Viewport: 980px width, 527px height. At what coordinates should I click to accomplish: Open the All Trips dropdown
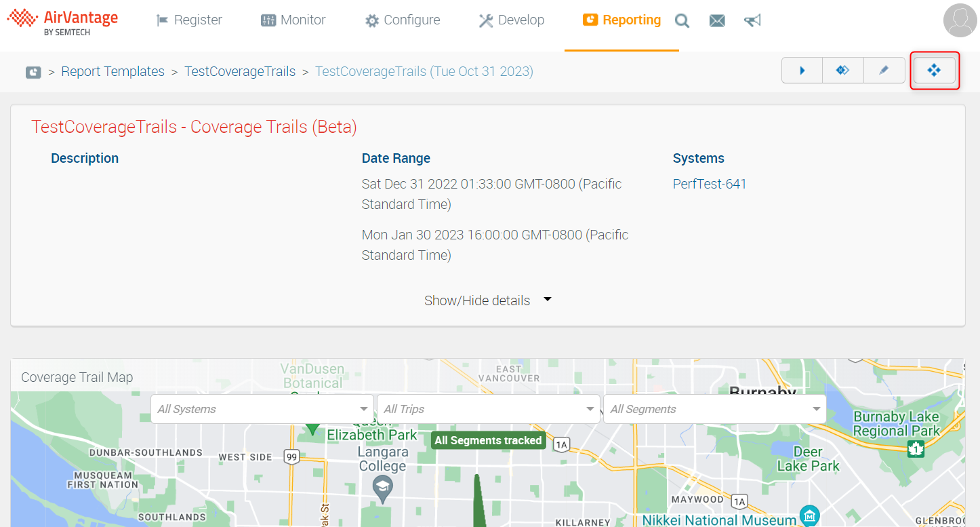pos(488,409)
